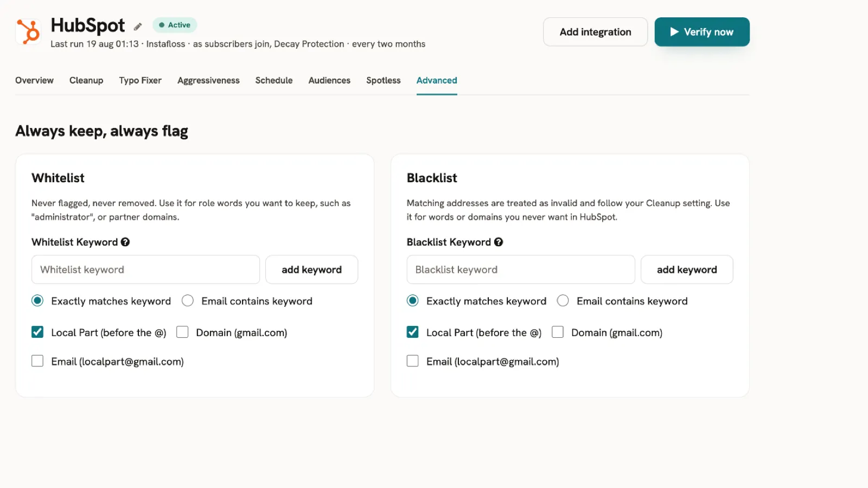Go to the Schedule tab

click(274, 80)
